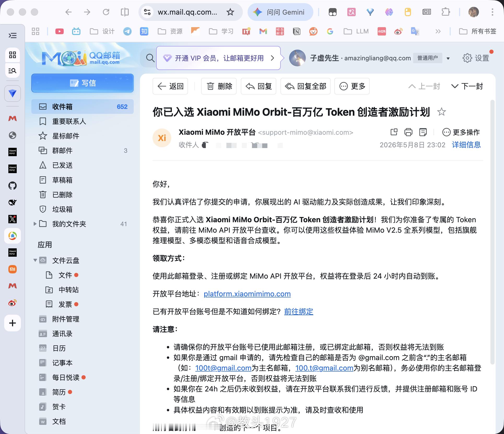Click 回复全部 reply all button
This screenshot has width=504, height=434.
point(306,86)
